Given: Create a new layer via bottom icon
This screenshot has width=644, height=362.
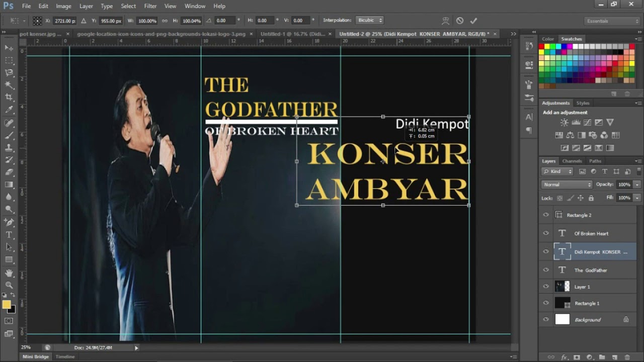Looking at the screenshot, I should point(614,357).
